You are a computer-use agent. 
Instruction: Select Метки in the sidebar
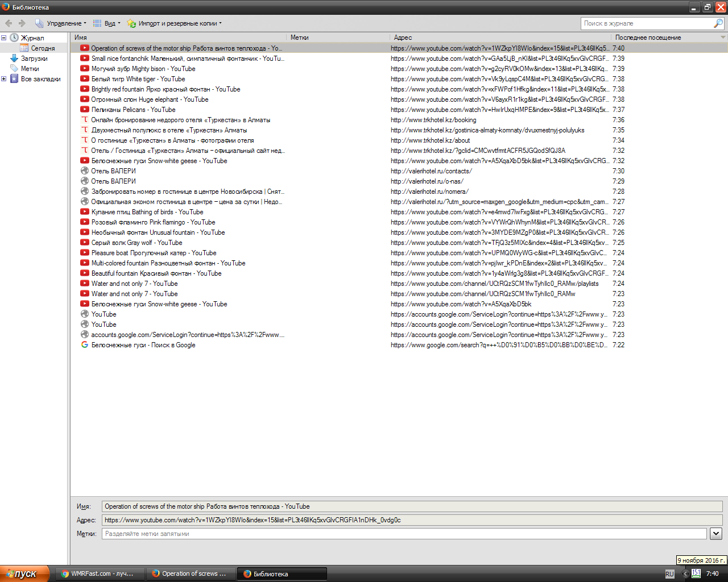[30, 69]
